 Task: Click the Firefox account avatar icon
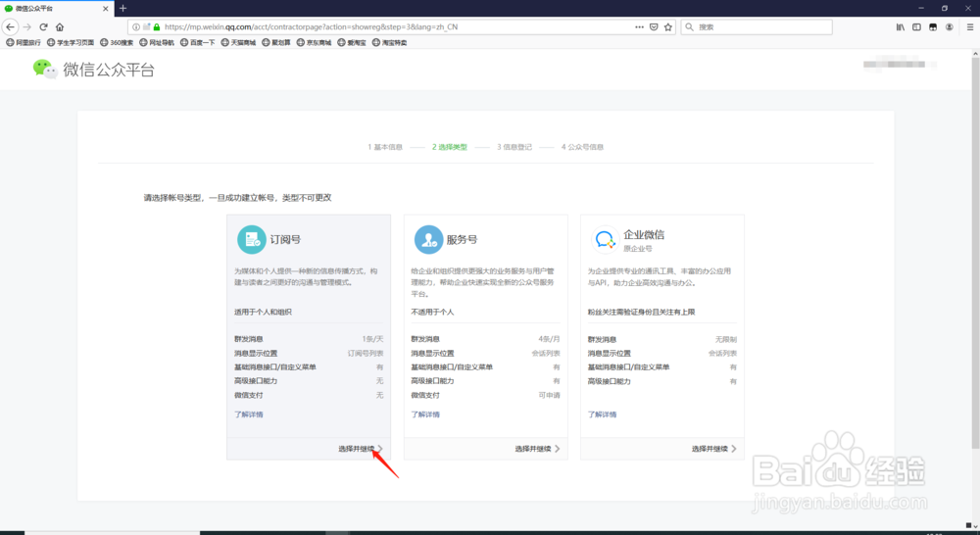pyautogui.click(x=950, y=26)
